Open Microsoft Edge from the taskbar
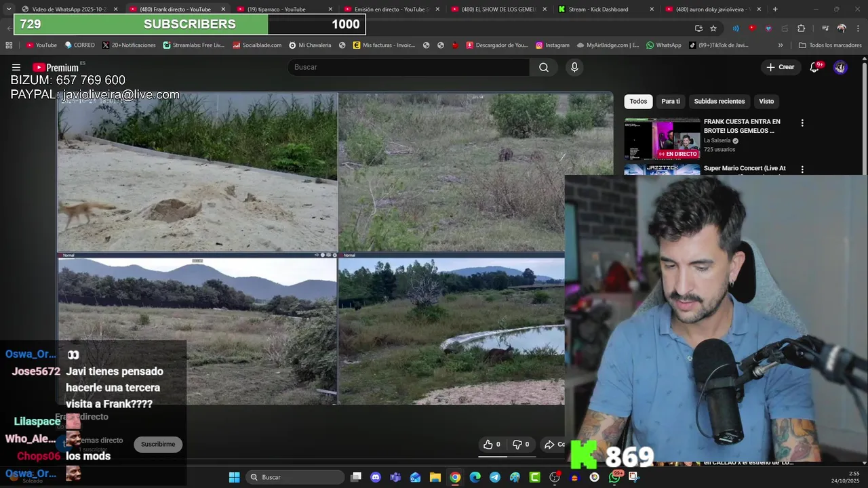The height and width of the screenshot is (488, 868). click(475, 477)
